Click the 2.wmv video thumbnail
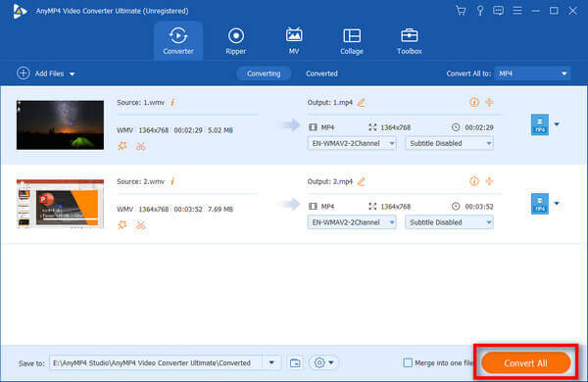This screenshot has width=588, height=382. coord(60,204)
